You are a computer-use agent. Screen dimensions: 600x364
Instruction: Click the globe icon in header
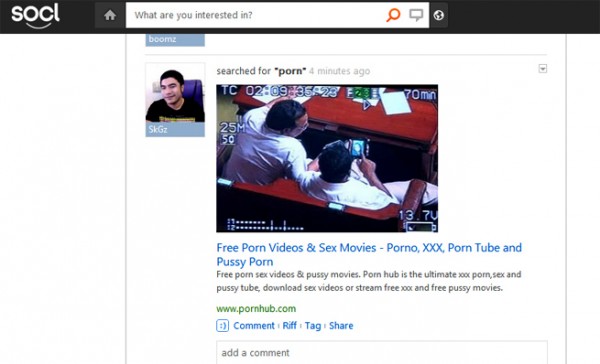click(x=439, y=15)
